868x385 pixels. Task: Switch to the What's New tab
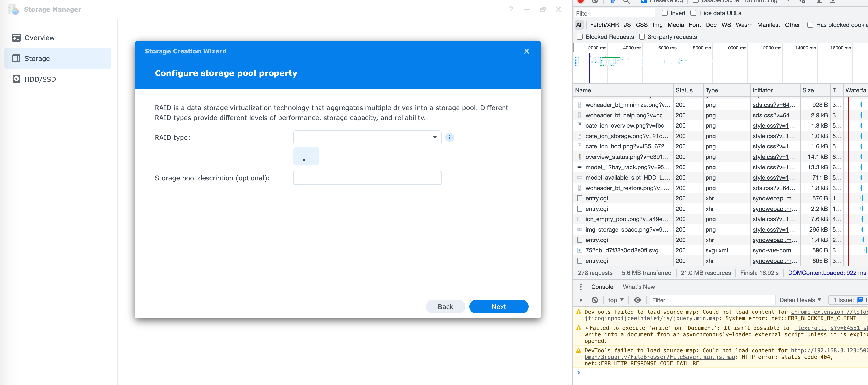tap(639, 287)
